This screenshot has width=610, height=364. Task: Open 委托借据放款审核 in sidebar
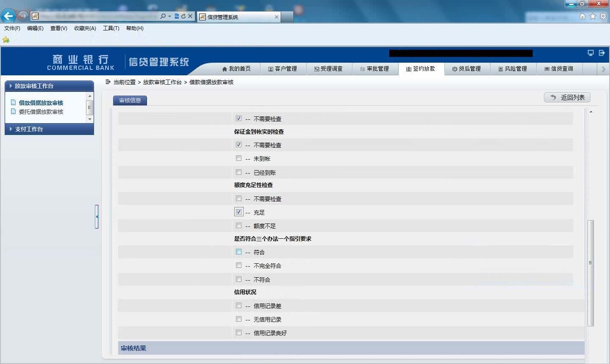(x=41, y=112)
